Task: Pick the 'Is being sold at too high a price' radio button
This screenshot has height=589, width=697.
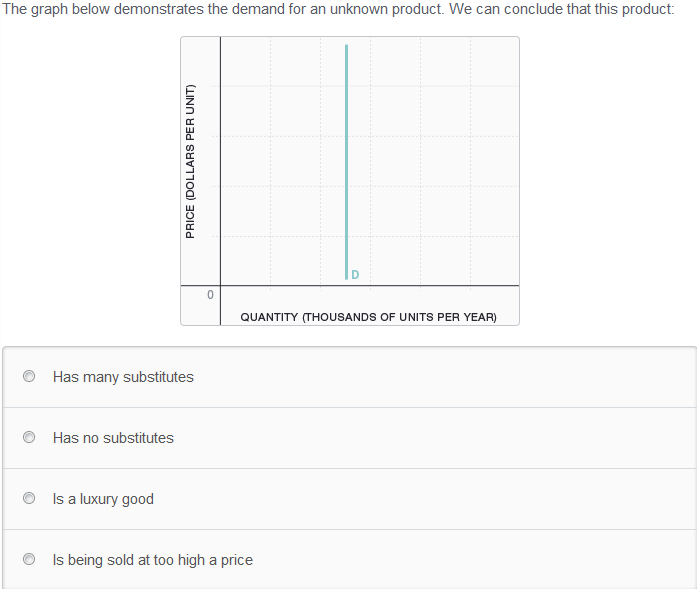Action: coord(29,560)
